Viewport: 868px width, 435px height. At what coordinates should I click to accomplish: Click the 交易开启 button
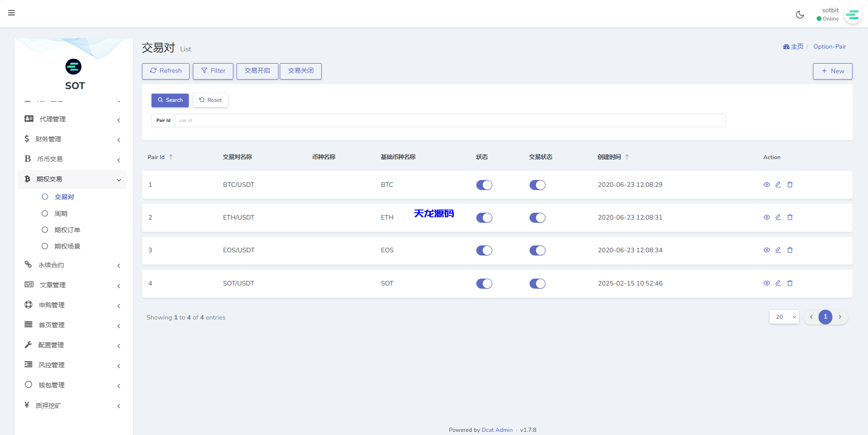click(257, 71)
